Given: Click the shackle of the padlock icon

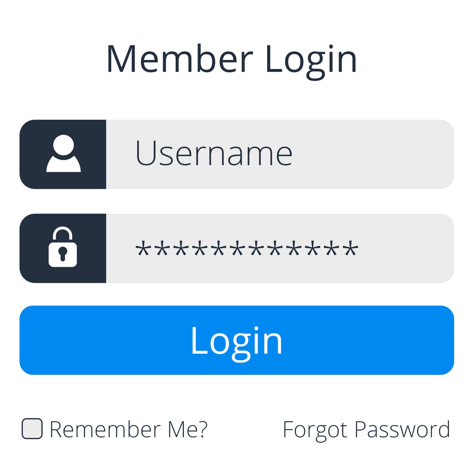Looking at the screenshot, I should [63, 232].
